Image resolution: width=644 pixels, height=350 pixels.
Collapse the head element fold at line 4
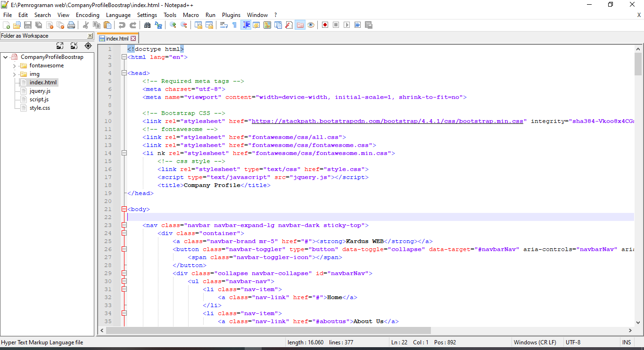[x=124, y=73]
